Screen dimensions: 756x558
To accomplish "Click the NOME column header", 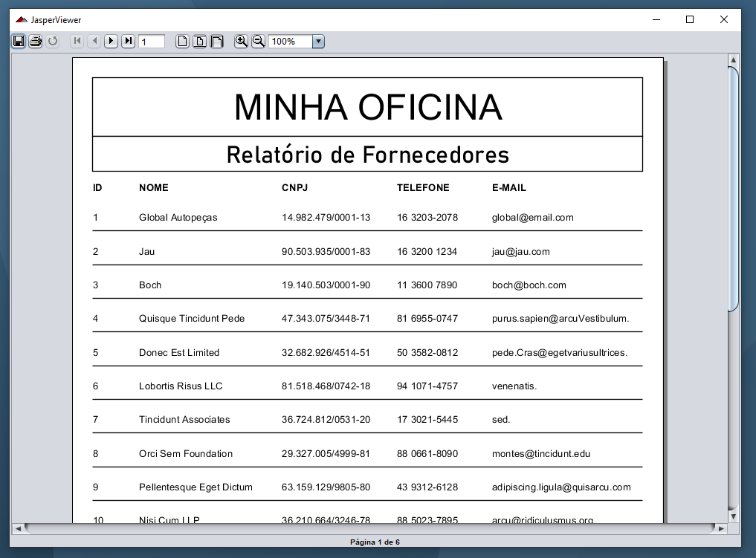I will 154,188.
